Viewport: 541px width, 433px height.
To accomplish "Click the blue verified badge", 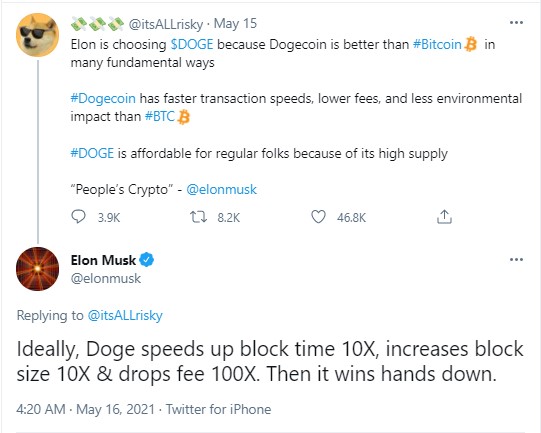I will (x=147, y=260).
